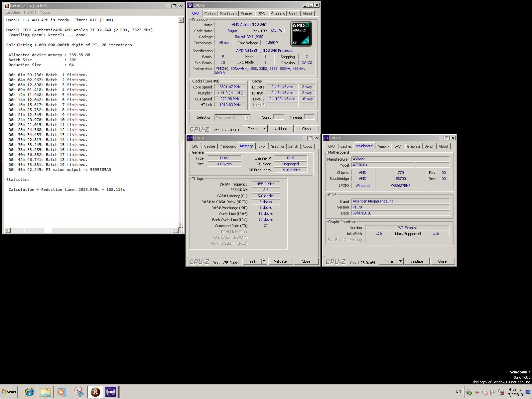Switch to SPD tab in the CPU-tab CPU-Z window
The width and height of the screenshot is (532, 399).
click(262, 14)
